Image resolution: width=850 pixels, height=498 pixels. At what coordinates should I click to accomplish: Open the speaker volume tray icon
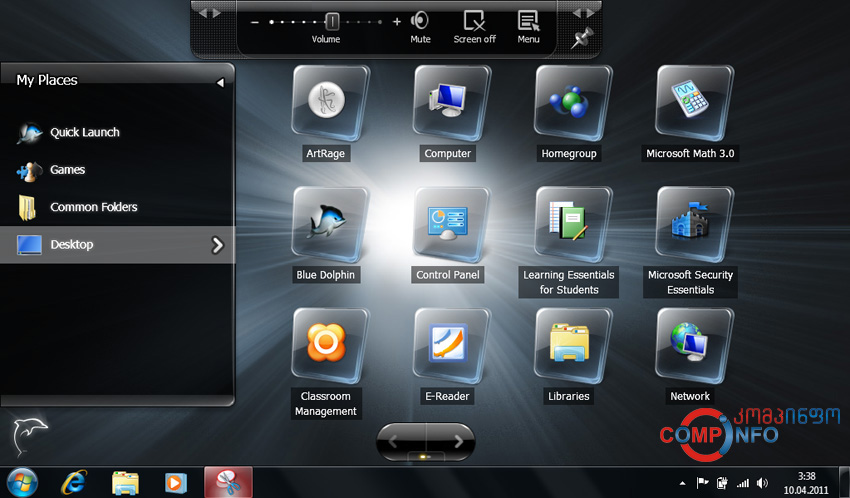click(762, 482)
